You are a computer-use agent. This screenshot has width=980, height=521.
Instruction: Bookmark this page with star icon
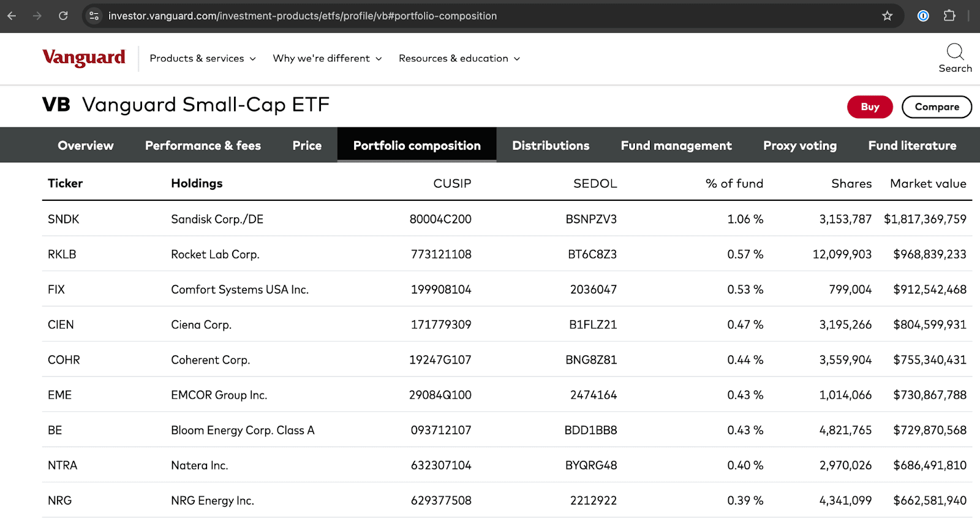887,16
